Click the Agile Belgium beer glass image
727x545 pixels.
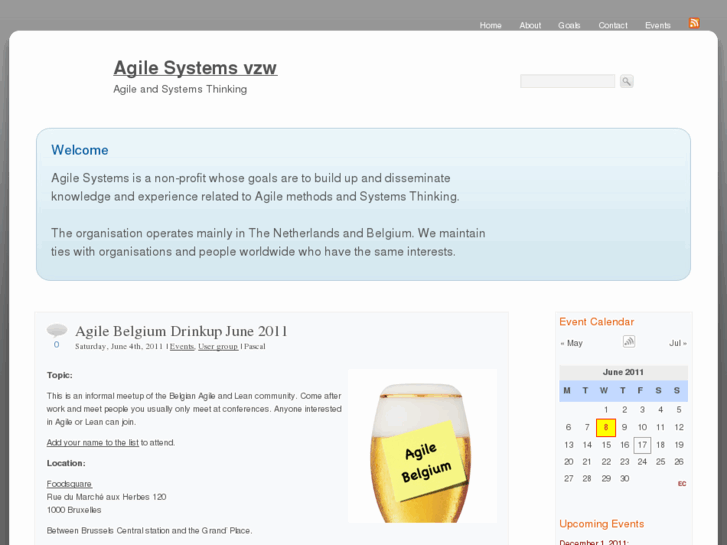click(x=422, y=446)
